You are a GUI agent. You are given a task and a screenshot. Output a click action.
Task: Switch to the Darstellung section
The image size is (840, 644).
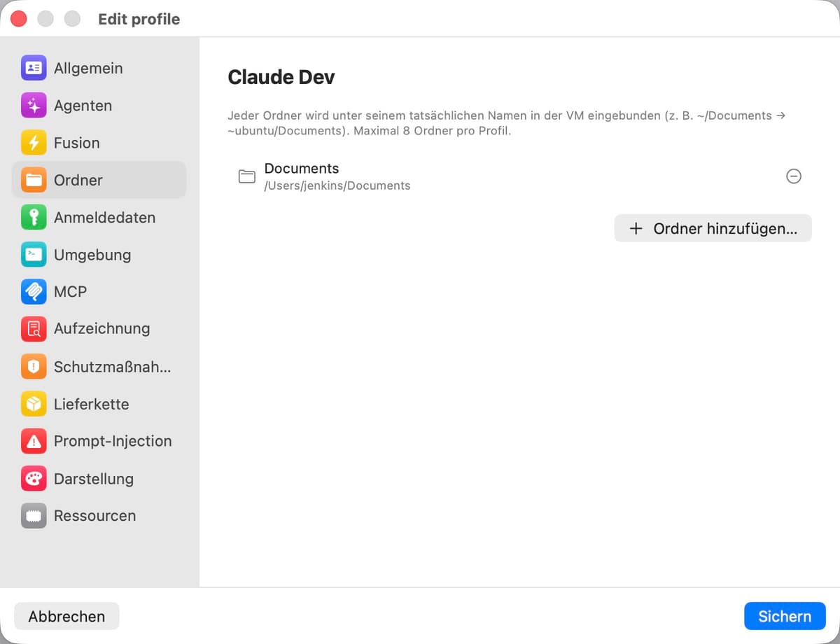point(99,479)
